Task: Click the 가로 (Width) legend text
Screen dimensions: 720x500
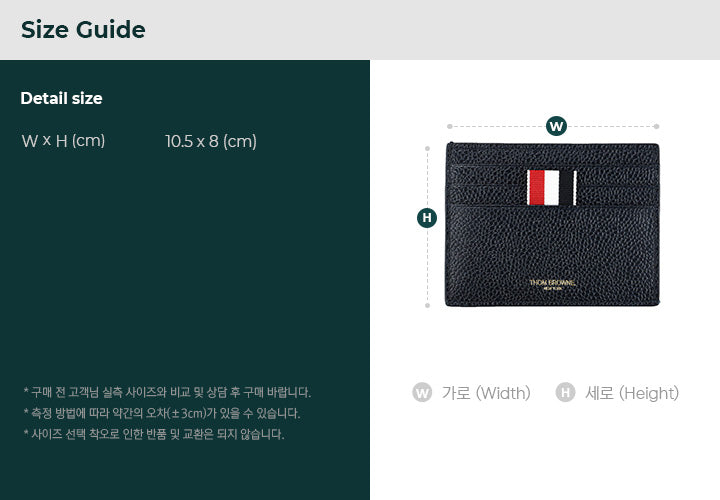Action: (x=486, y=393)
